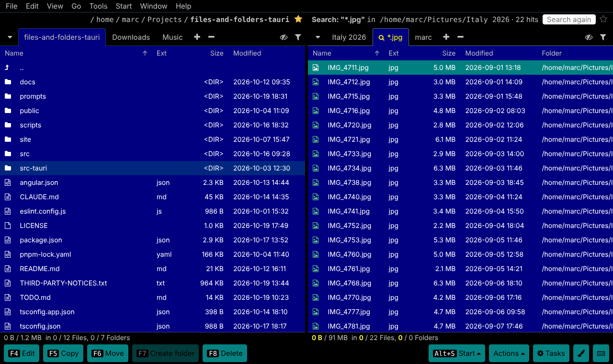Open the filter funnel in left panel
Screen dimensions: 613x364
pos(298,37)
